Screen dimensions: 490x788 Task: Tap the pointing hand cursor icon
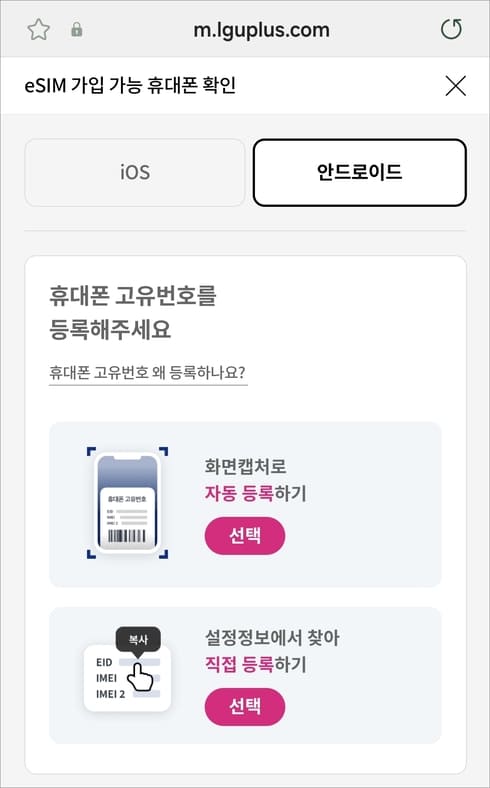[x=140, y=676]
